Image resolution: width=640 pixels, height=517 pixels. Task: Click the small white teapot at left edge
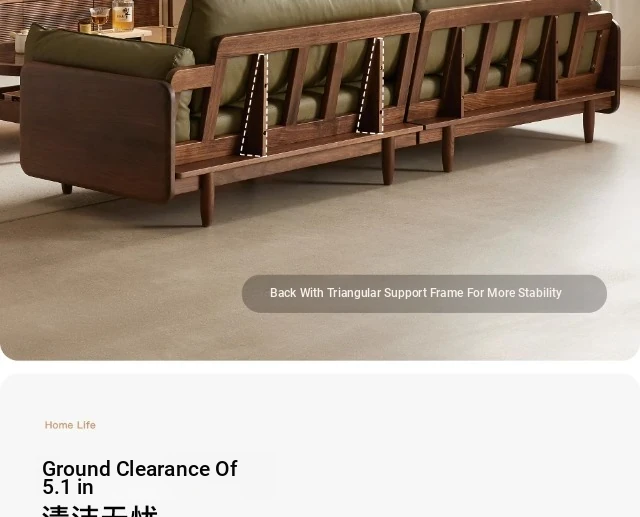point(19,42)
